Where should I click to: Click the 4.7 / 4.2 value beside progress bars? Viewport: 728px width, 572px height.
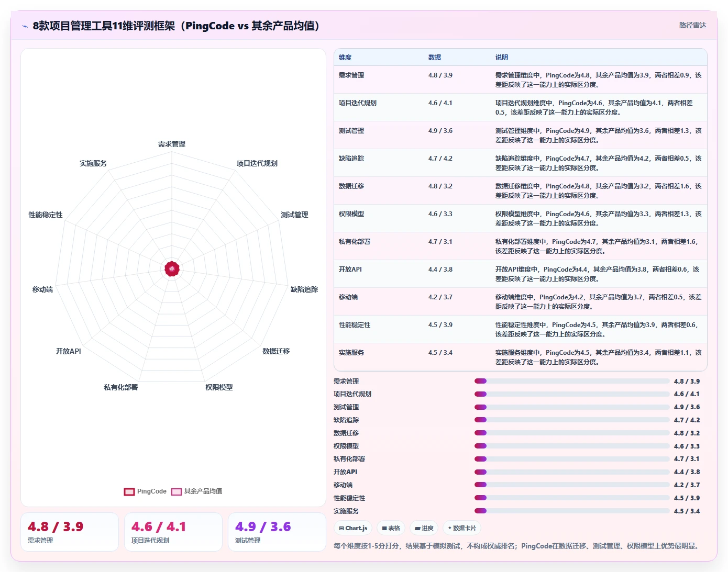click(x=687, y=420)
